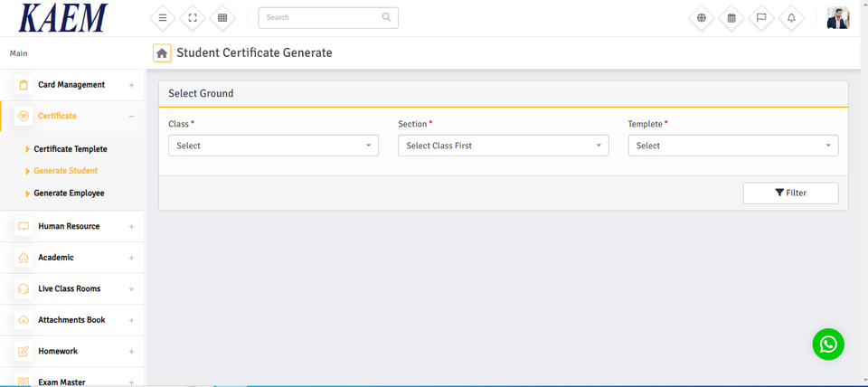Expand Academic plus sign
The height and width of the screenshot is (387, 868).
tap(131, 258)
